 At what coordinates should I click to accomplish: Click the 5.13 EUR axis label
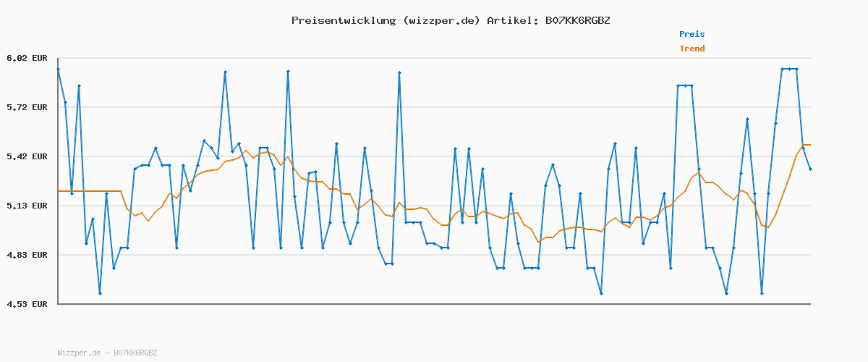click(x=27, y=206)
